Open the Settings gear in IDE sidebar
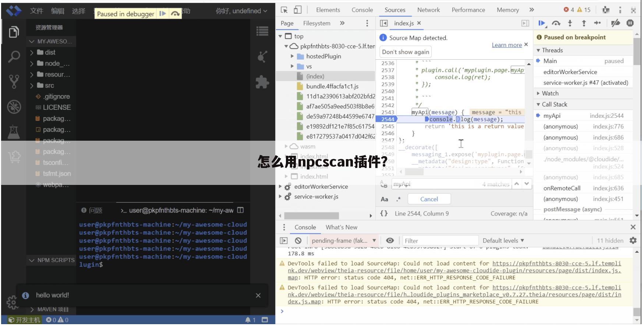 tap(12, 302)
